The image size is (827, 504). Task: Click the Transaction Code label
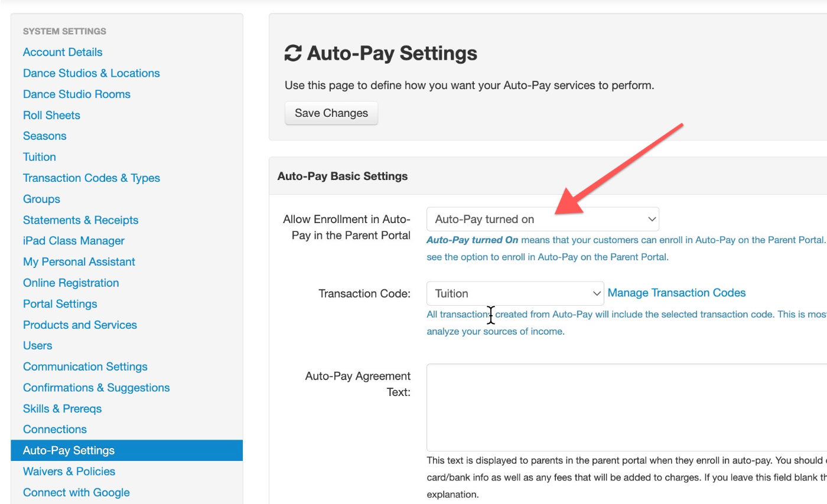coord(364,293)
